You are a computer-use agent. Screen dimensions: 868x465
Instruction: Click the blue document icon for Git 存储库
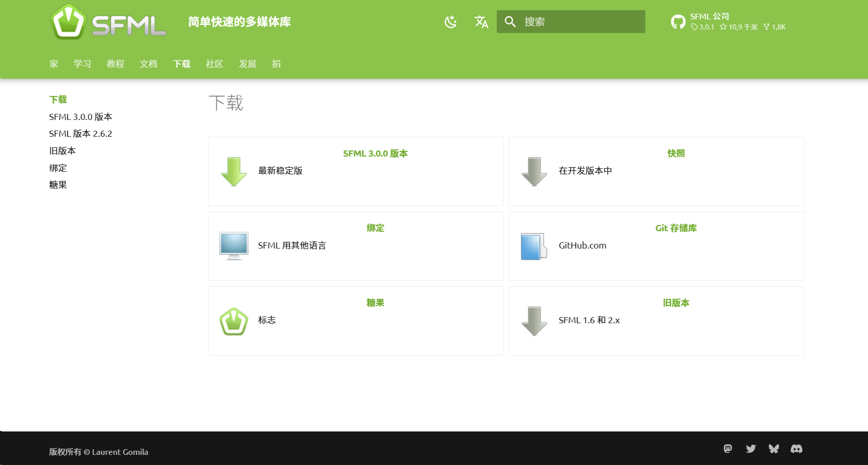(x=534, y=246)
